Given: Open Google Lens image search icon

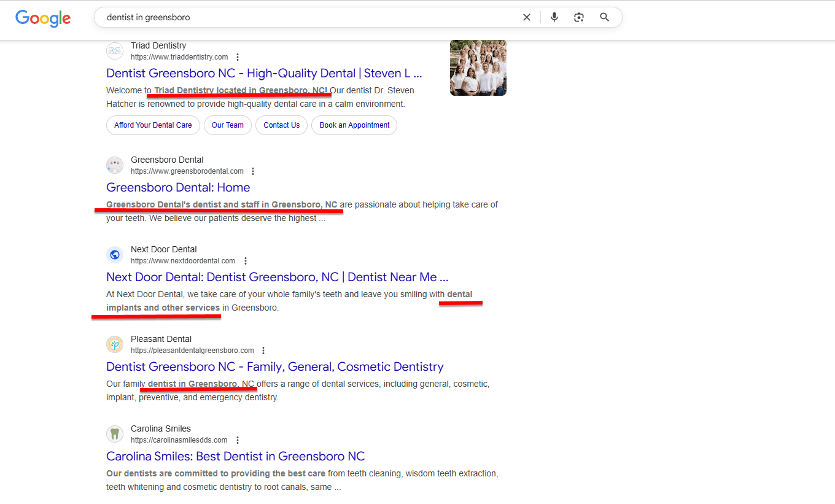Looking at the screenshot, I should [x=579, y=17].
